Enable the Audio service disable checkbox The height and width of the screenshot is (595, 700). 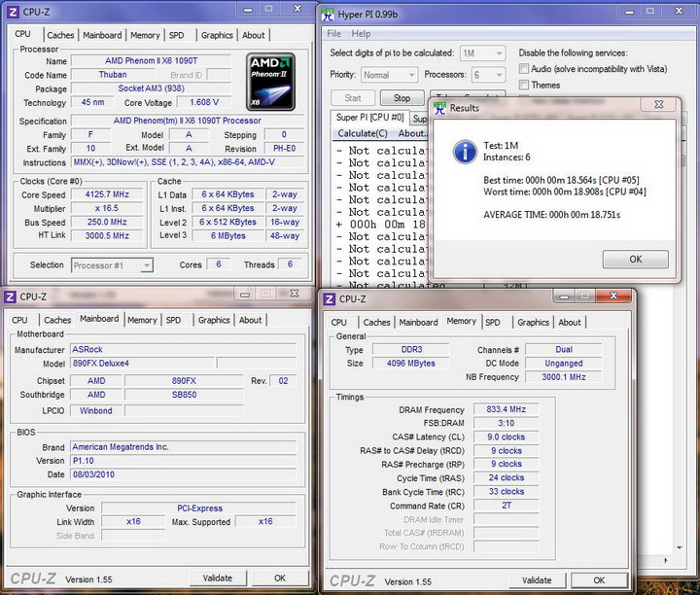524,69
